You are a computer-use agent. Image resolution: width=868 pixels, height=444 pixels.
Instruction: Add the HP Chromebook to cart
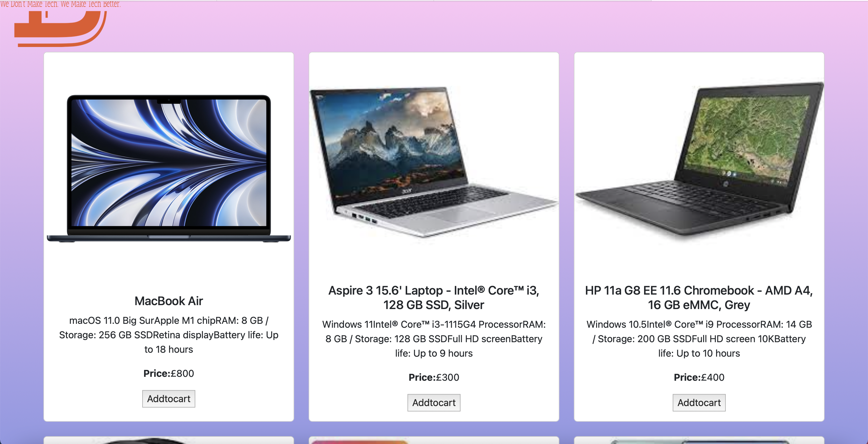click(699, 402)
